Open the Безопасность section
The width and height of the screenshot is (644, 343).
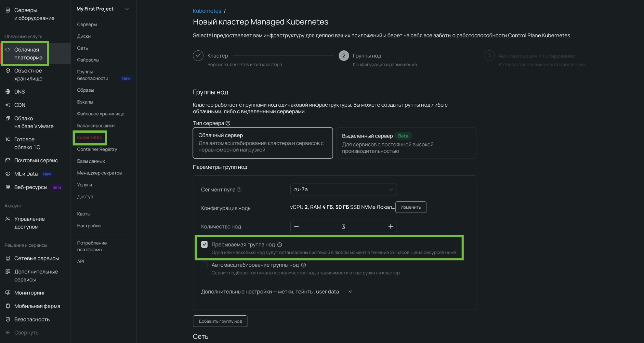coord(32,319)
